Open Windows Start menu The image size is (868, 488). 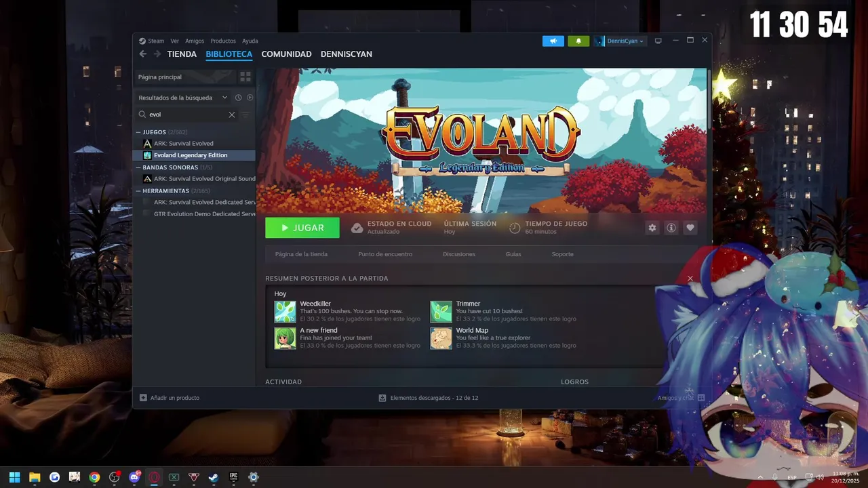coord(14,477)
